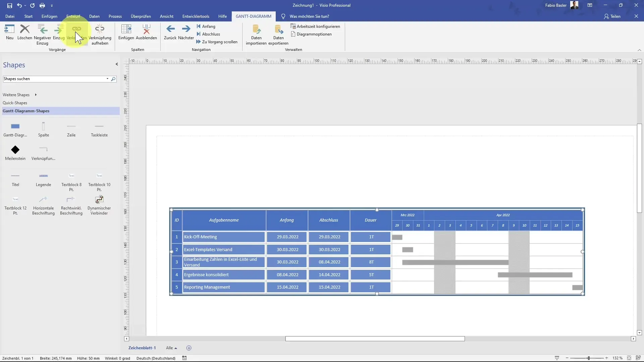This screenshot has height=362, width=644.
Task: Switch to the Start tab
Action: tap(29, 16)
